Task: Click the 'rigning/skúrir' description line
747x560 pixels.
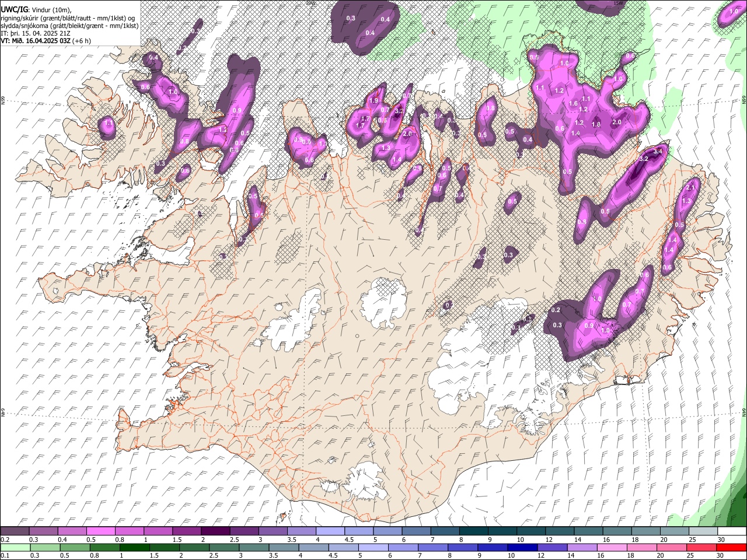Action: [x=68, y=18]
